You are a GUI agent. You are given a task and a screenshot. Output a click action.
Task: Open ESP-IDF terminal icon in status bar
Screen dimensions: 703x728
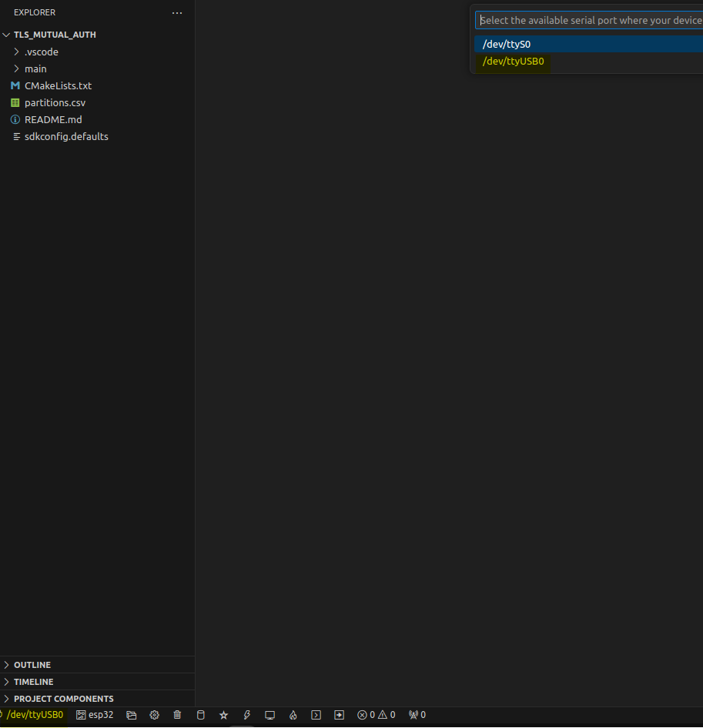[x=316, y=715]
